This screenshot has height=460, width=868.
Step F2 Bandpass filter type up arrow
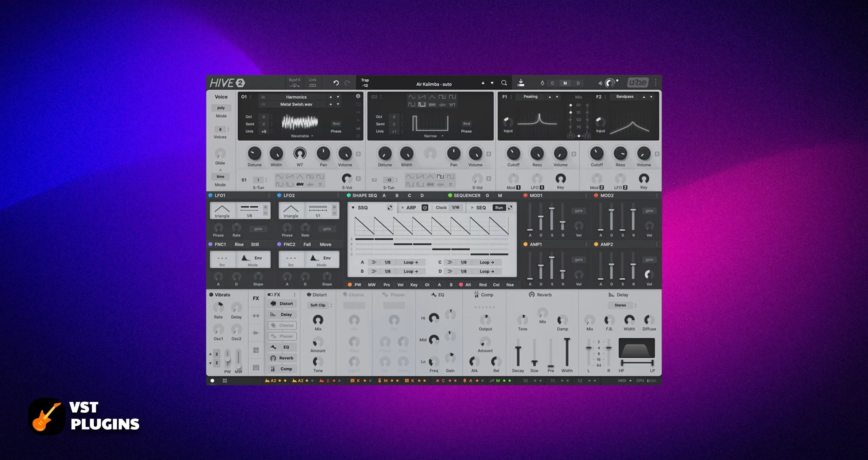(644, 97)
